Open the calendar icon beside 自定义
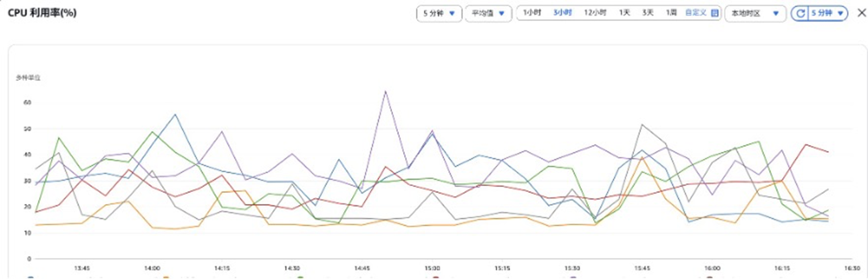This screenshot has width=868, height=279. point(715,13)
